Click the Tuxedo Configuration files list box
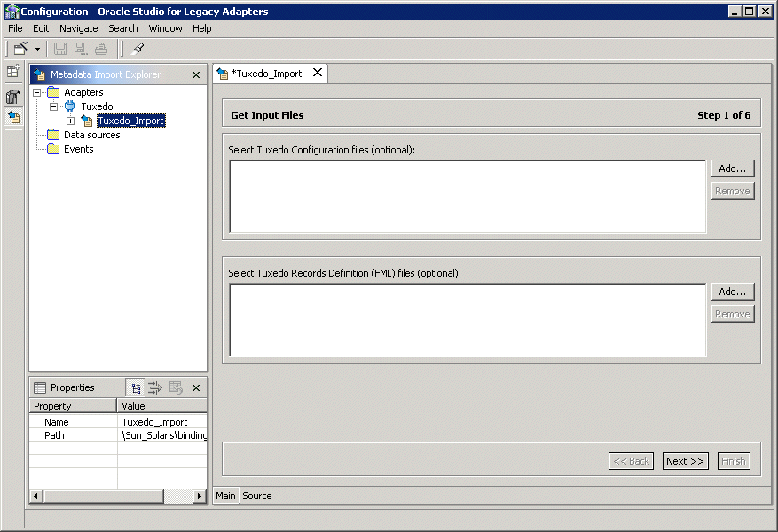778x532 pixels. pos(468,196)
